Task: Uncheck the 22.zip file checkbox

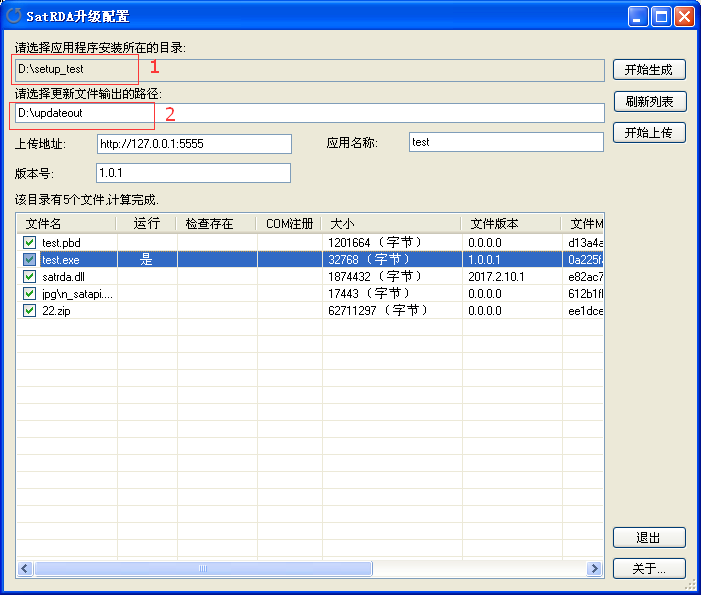Action: (x=29, y=310)
